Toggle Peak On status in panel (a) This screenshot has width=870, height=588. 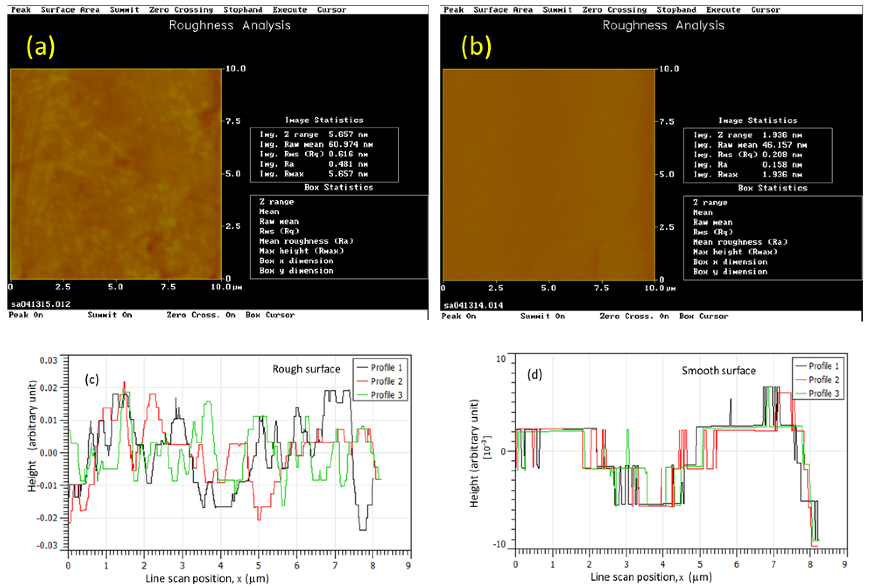click(x=26, y=315)
